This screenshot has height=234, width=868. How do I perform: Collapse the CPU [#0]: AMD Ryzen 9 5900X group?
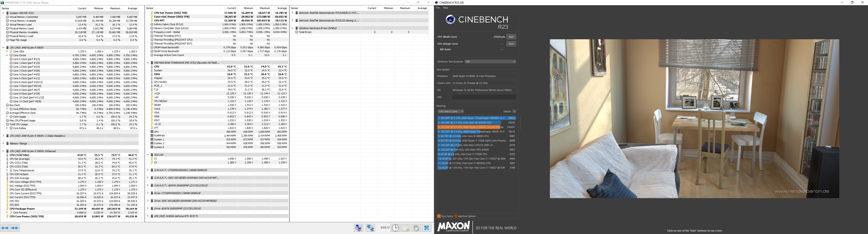(3, 48)
